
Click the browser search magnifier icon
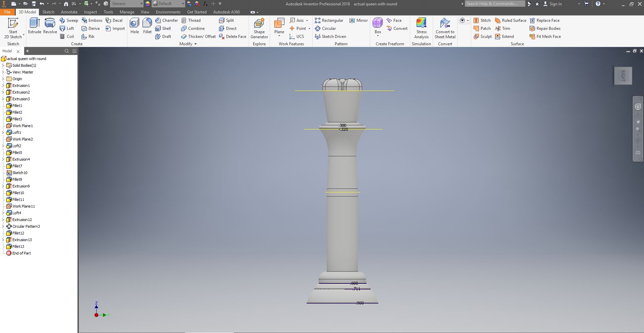tap(67, 51)
